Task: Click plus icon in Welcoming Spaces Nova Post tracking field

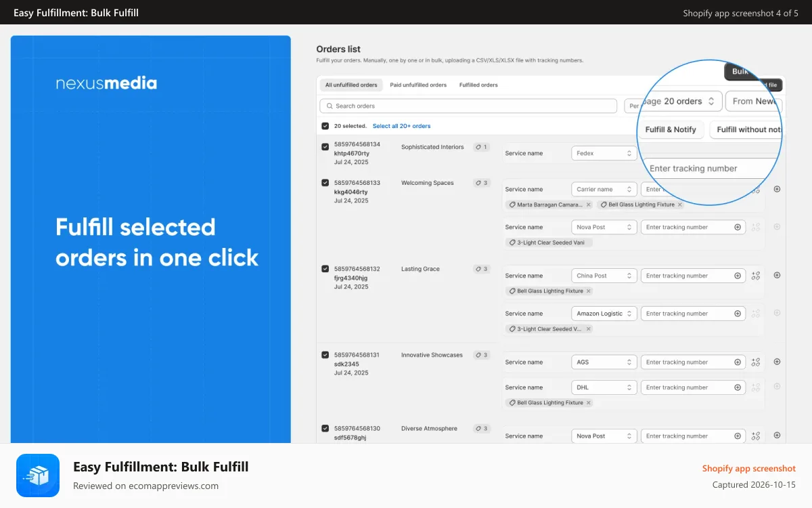Action: click(x=738, y=227)
